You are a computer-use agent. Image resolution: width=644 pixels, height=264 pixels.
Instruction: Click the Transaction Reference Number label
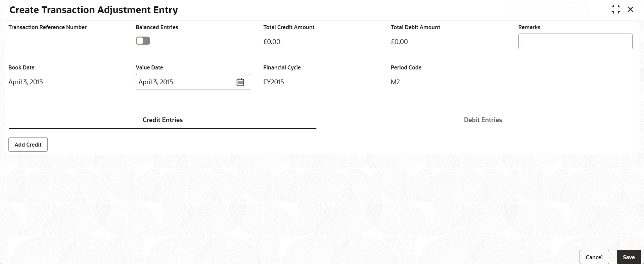click(x=47, y=28)
